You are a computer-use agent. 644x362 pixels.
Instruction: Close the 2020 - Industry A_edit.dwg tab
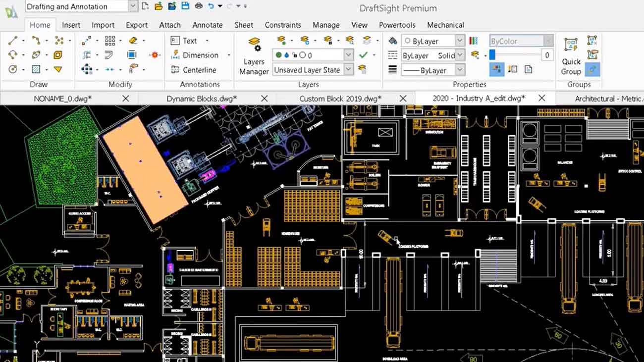[x=542, y=98]
